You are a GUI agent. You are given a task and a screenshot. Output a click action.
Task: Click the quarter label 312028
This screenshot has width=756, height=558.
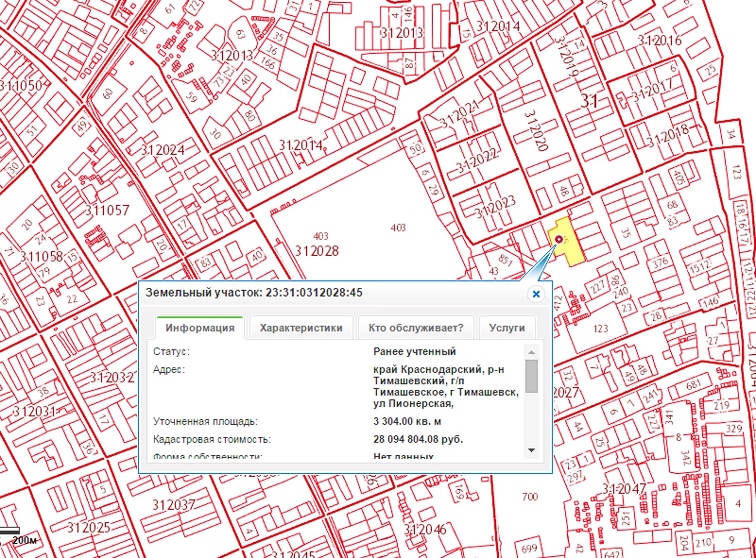(317, 251)
